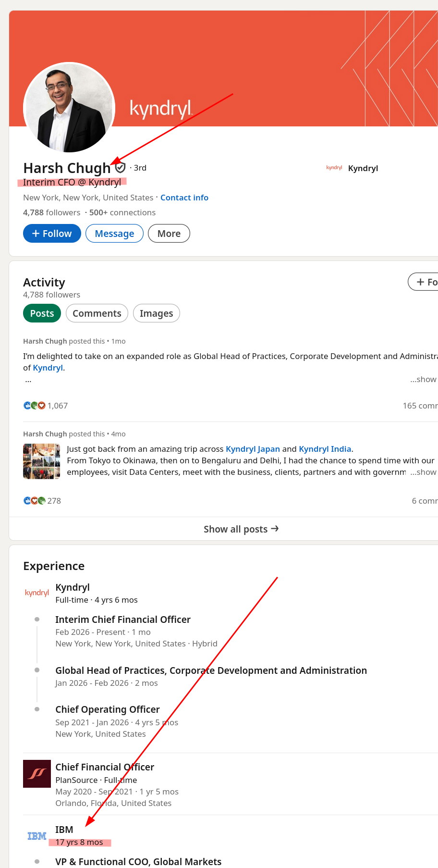Click the Kyndryl logo in the Experience section

point(37,593)
